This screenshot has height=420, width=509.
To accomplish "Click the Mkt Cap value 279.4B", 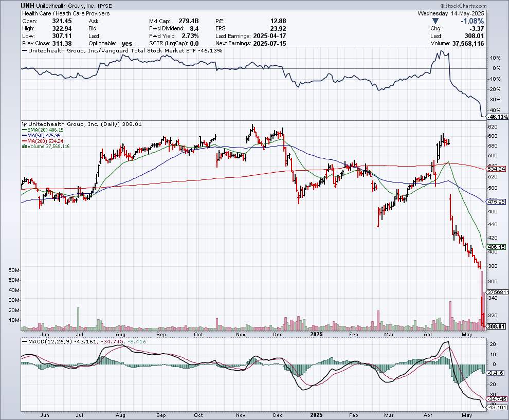I will (189, 21).
